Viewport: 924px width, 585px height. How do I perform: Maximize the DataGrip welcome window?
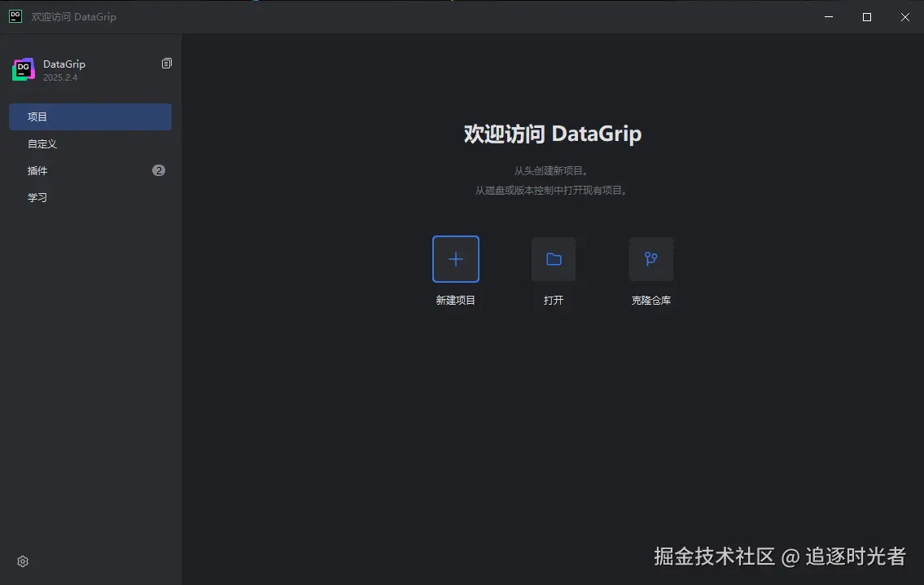pos(867,16)
